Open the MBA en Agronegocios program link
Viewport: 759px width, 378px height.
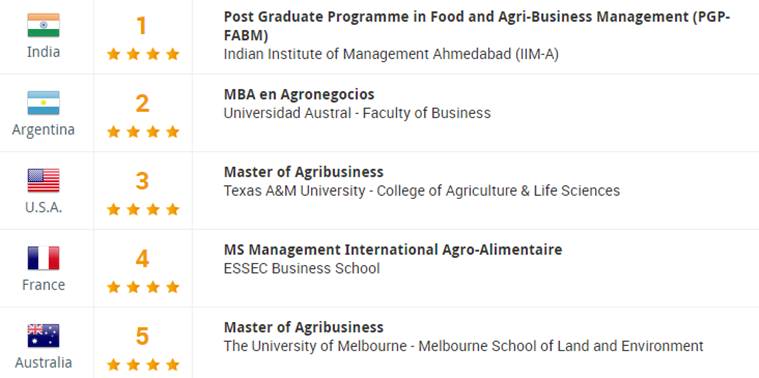click(299, 94)
